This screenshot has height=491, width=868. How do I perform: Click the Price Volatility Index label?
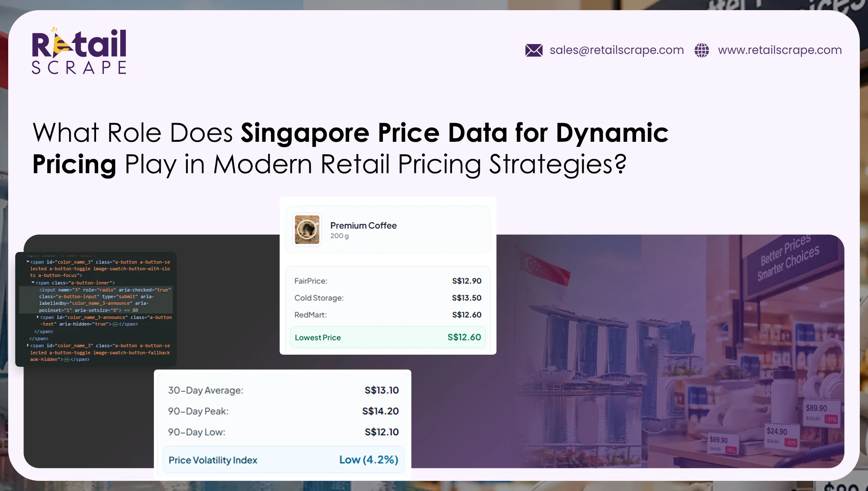(x=213, y=460)
